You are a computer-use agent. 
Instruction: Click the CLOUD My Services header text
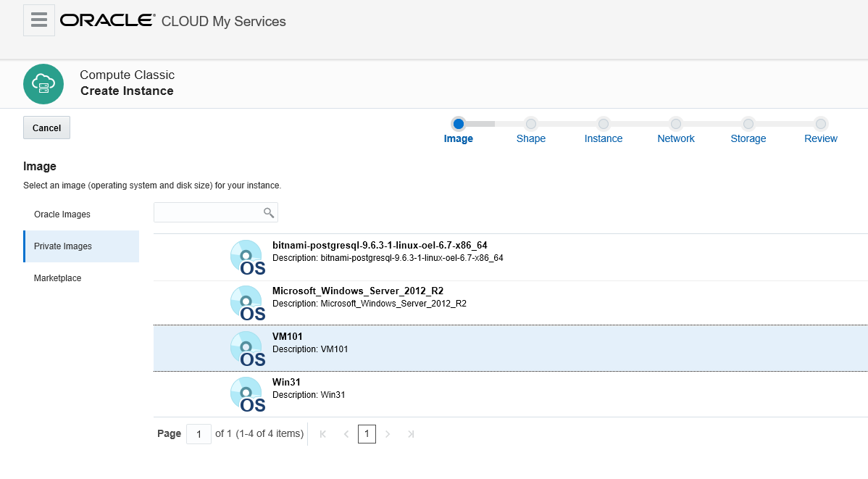coord(224,22)
